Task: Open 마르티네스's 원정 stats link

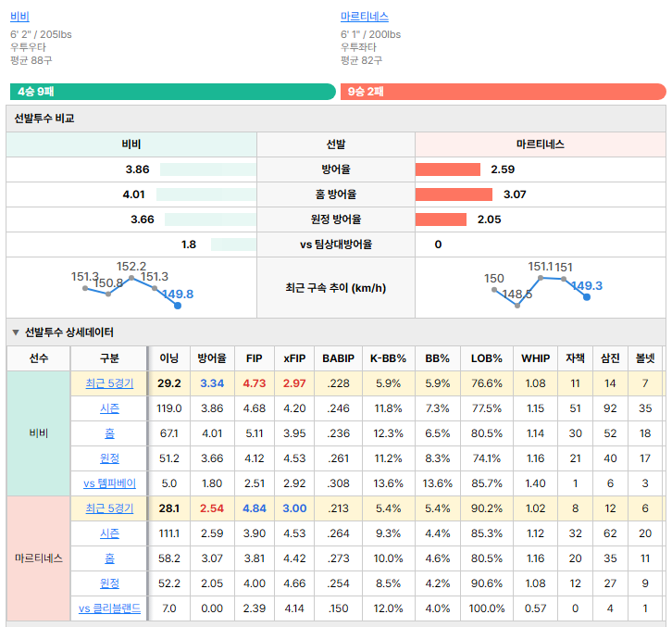Action: [x=109, y=583]
